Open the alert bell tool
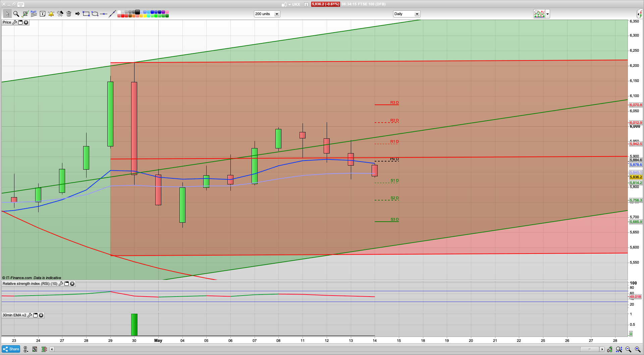644x355 pixels. [x=51, y=14]
